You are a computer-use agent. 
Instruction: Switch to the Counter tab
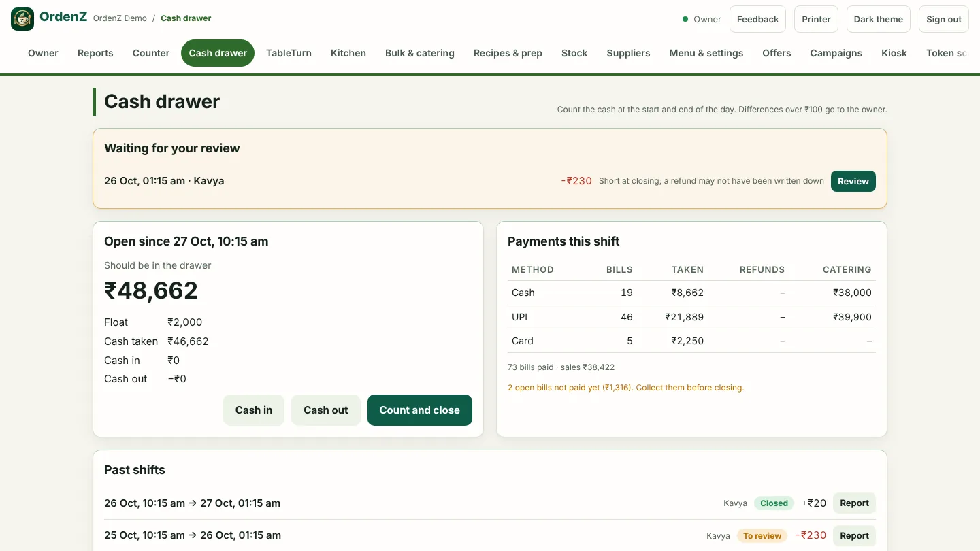tap(151, 53)
